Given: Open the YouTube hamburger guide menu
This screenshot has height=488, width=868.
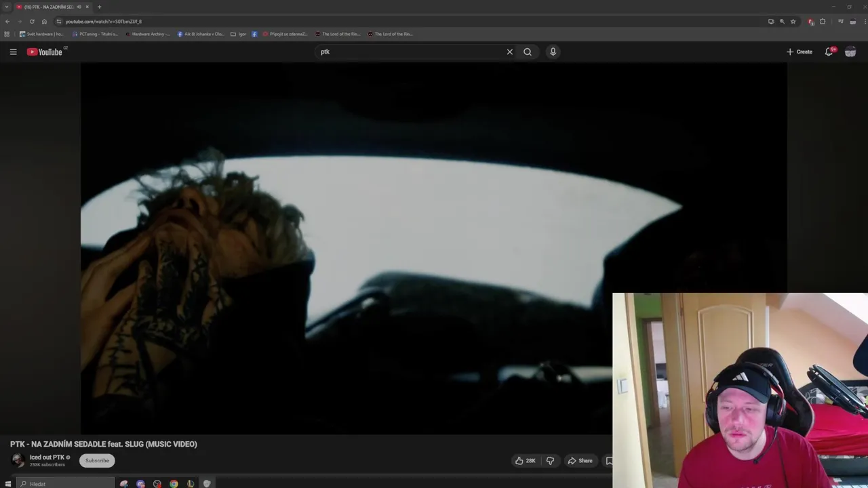Looking at the screenshot, I should pyautogui.click(x=13, y=52).
